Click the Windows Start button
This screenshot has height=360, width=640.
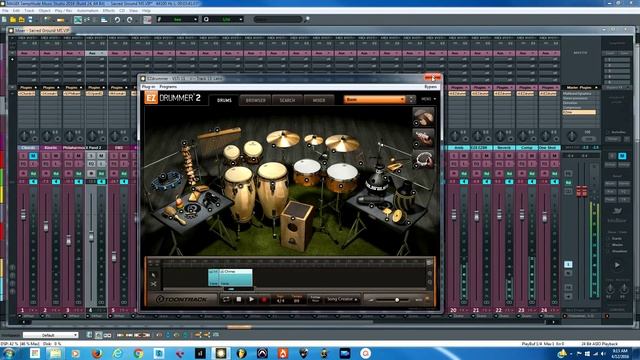click(9, 353)
